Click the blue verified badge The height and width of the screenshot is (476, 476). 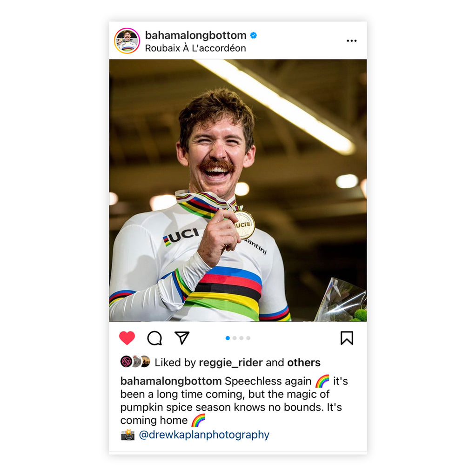[254, 35]
